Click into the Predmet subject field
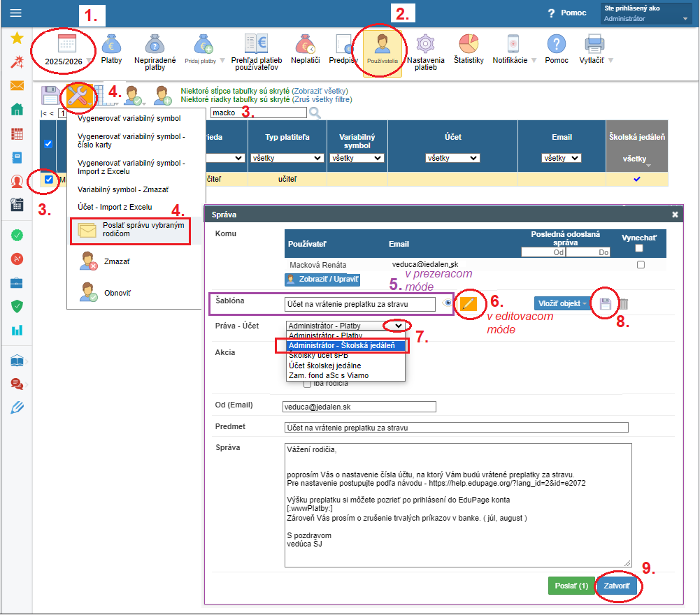The width and height of the screenshot is (700, 615). (x=456, y=428)
